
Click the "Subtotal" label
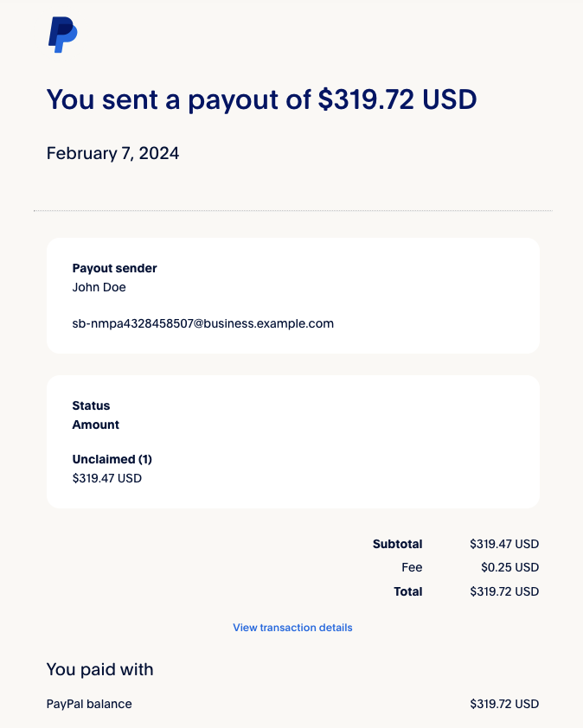point(397,544)
